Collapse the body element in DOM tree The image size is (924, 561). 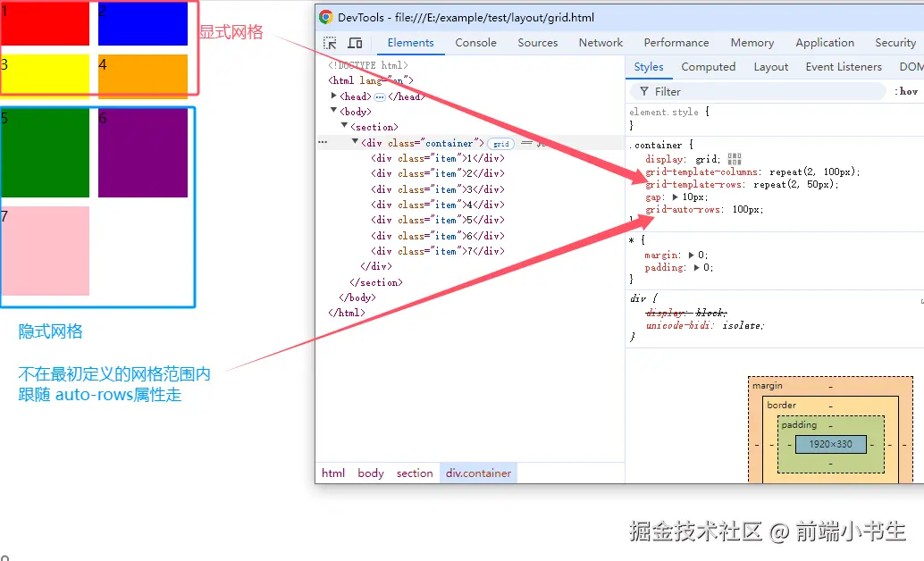pyautogui.click(x=333, y=110)
